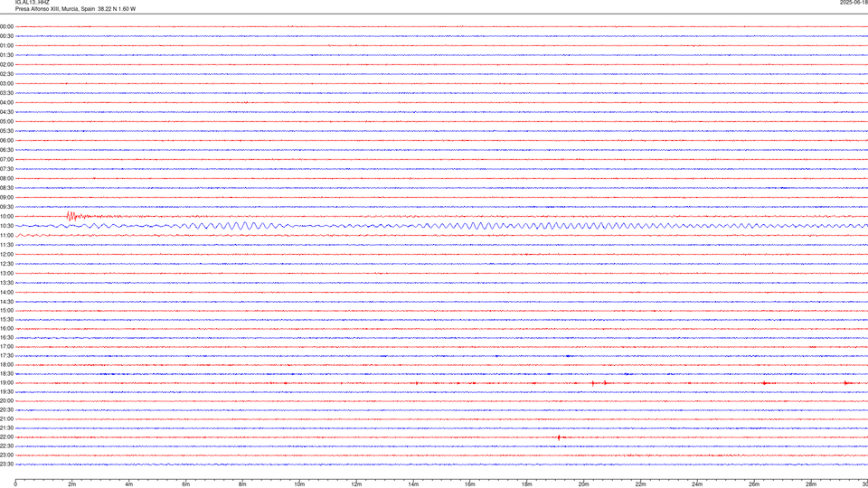868x488 pixels.
Task: Click the Presa Alfonso XIII, Murcia, Spain location text
Action: (x=55, y=9)
